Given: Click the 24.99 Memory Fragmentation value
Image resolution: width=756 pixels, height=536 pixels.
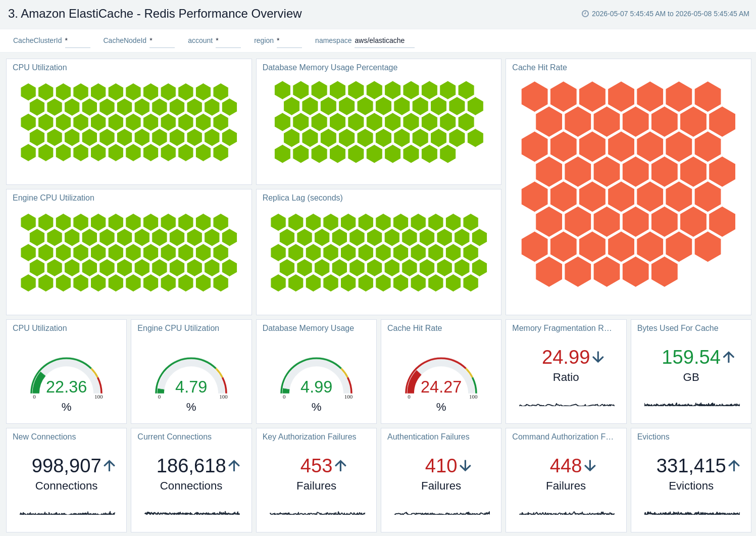Looking at the screenshot, I should tap(566, 357).
